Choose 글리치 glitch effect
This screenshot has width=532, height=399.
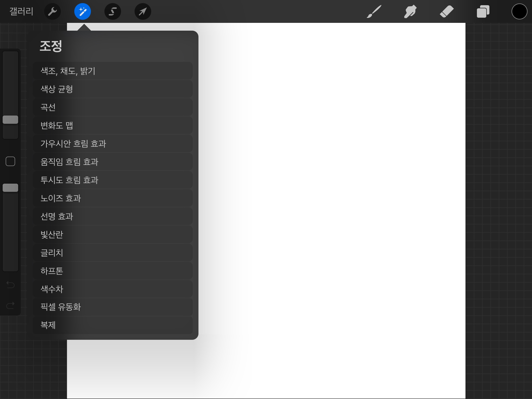click(x=113, y=253)
